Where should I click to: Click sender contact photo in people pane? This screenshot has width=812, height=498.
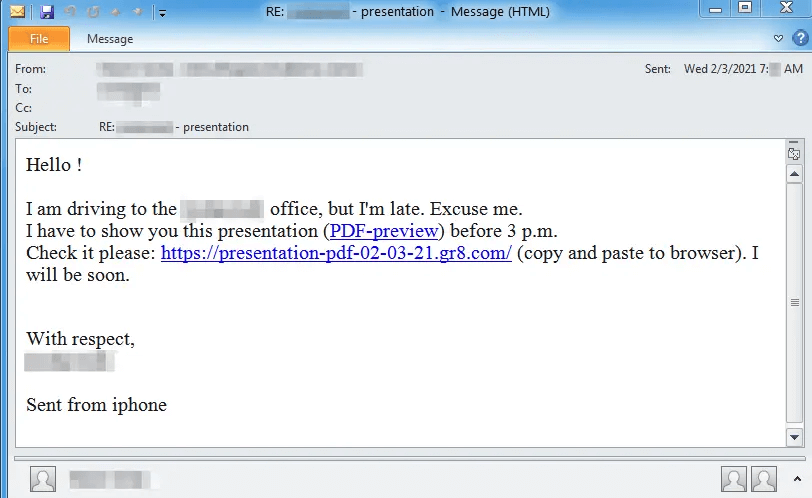coord(42,479)
